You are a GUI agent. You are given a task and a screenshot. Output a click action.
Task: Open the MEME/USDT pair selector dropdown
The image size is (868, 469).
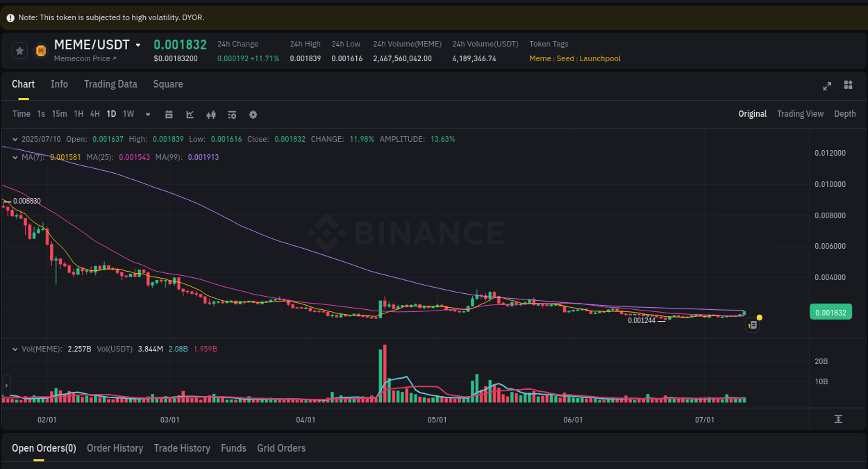click(139, 44)
